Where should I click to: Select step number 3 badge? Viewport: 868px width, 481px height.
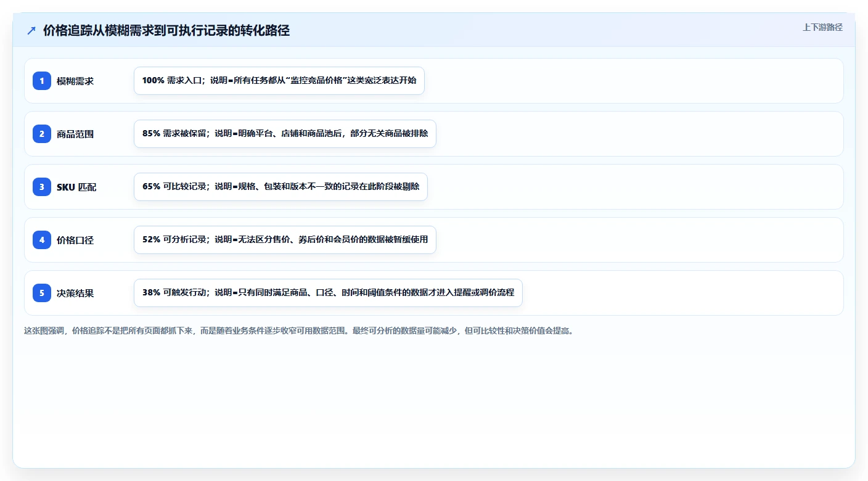pos(42,187)
